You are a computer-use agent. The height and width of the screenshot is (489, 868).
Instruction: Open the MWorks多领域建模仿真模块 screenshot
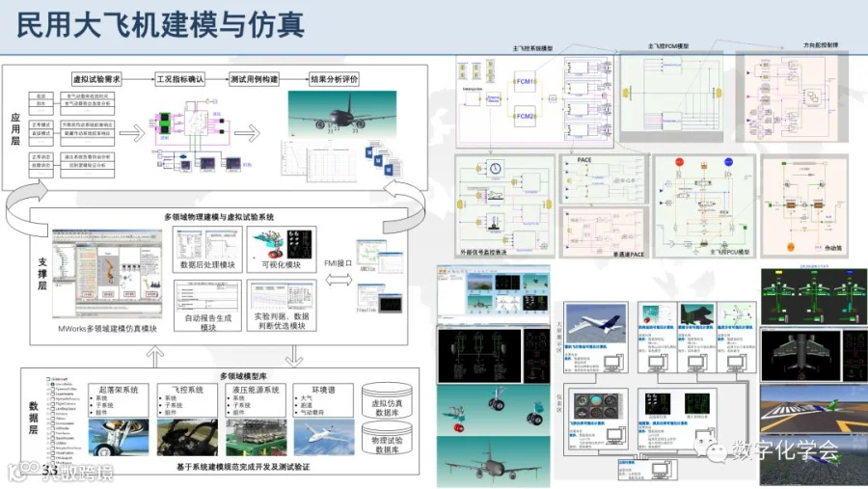point(107,274)
